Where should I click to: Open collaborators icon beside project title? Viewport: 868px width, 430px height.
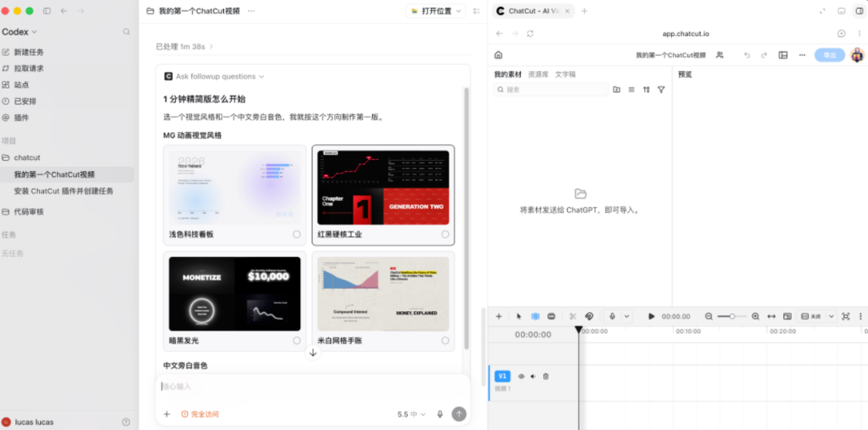click(x=720, y=55)
